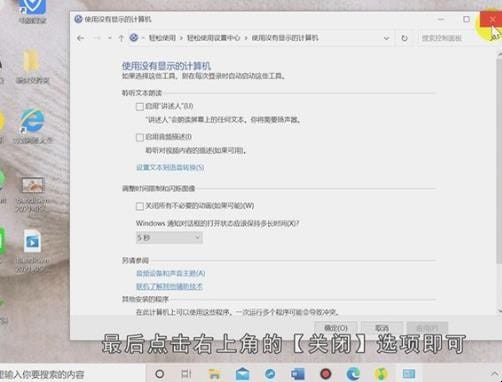502x382 pixels.
Task: Click the control panel icon in address bar
Action: click(134, 38)
